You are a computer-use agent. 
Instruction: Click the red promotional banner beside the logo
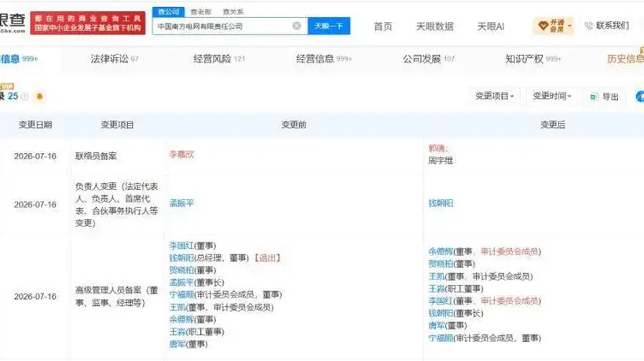(88, 23)
